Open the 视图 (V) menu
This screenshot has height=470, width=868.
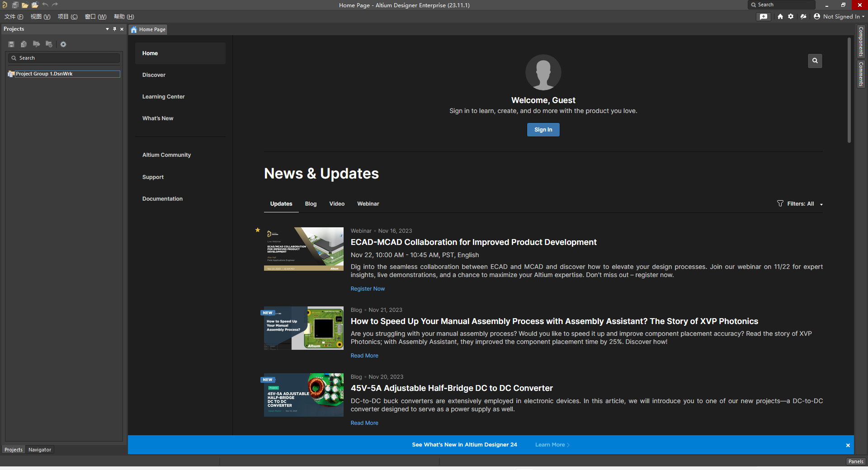point(40,17)
